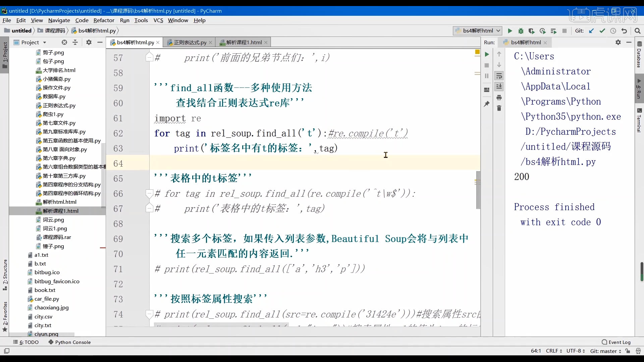Screen dimensions: 644x362
Task: Open the 6: TODO tool window
Action: (26, 342)
